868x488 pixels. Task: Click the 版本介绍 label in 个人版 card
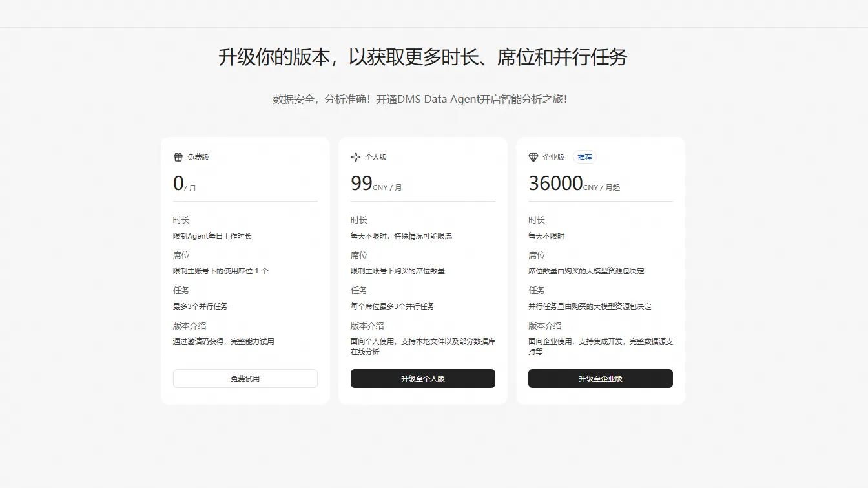[367, 326]
